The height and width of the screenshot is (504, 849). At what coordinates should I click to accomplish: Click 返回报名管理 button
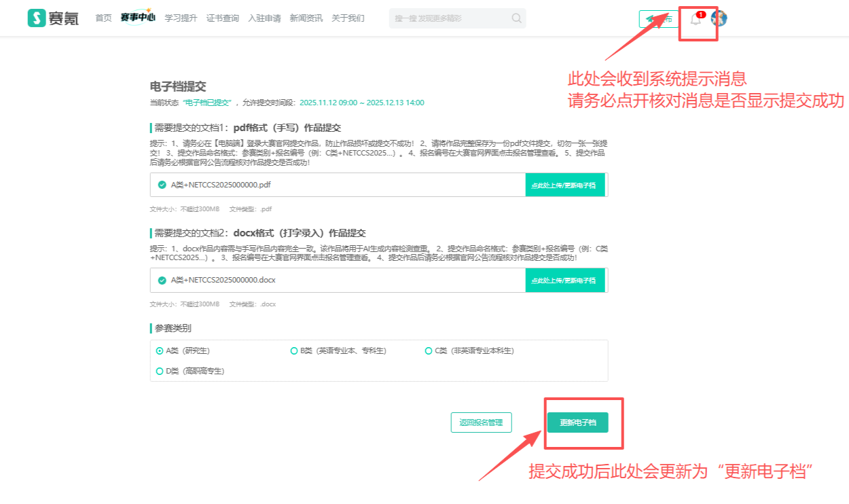(481, 422)
